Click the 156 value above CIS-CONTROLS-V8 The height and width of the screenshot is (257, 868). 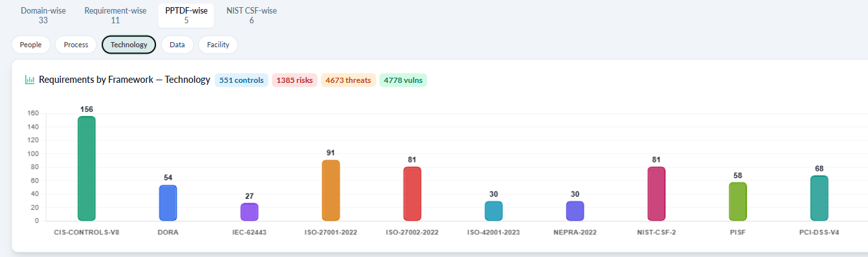click(87, 109)
